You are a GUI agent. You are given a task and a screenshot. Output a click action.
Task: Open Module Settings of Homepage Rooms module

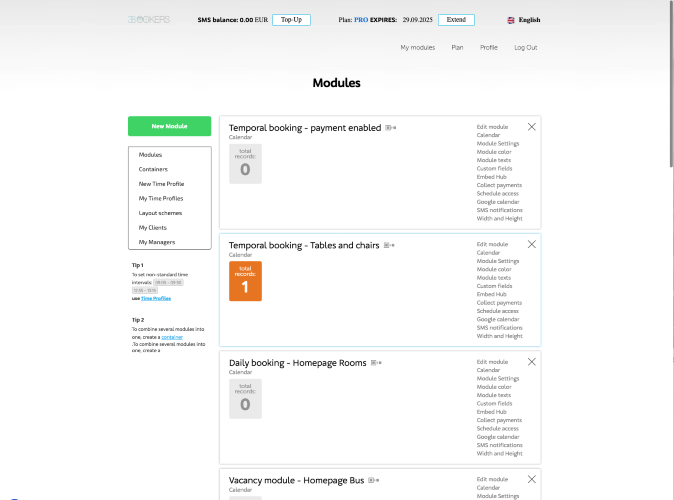tap(498, 379)
